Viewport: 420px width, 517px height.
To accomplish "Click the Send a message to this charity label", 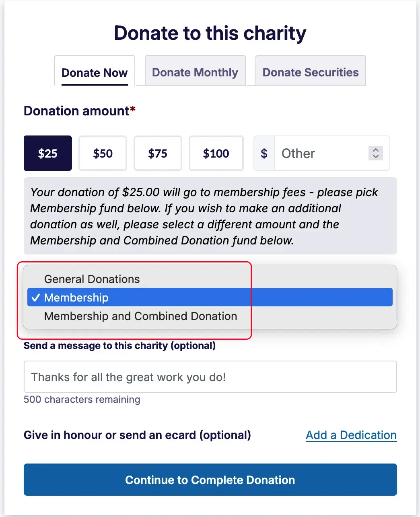I will pyautogui.click(x=119, y=346).
